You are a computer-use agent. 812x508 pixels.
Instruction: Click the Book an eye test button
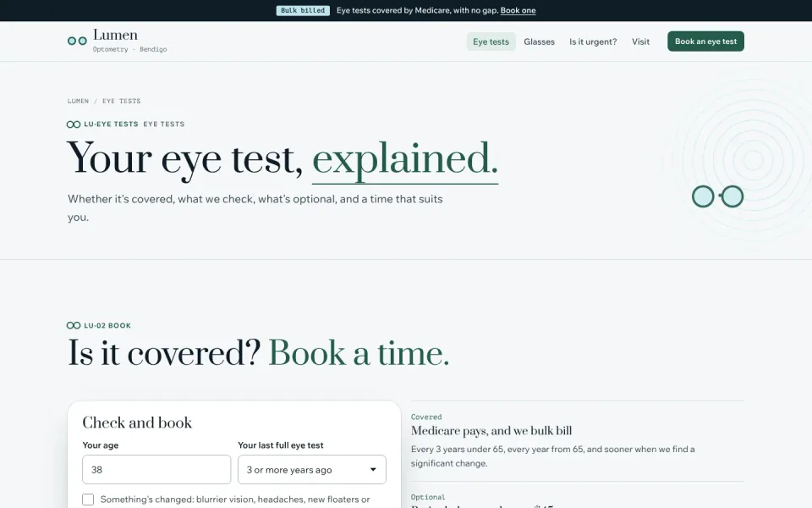pyautogui.click(x=705, y=41)
